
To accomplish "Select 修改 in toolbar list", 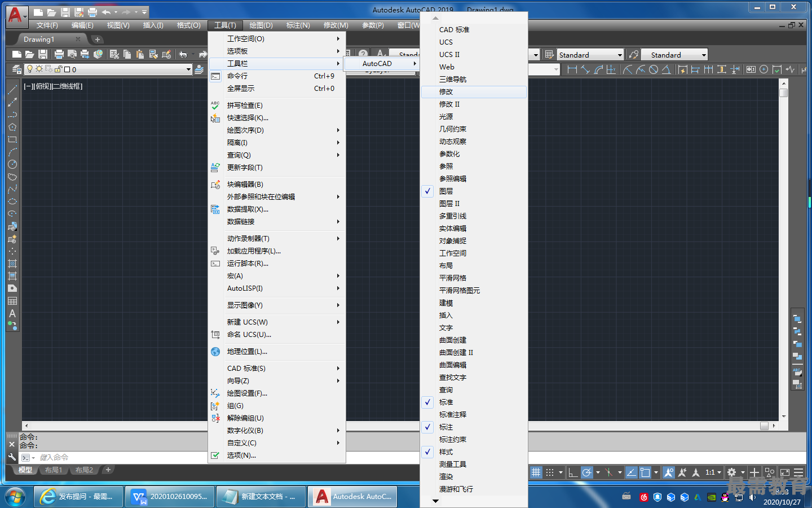I will click(474, 92).
